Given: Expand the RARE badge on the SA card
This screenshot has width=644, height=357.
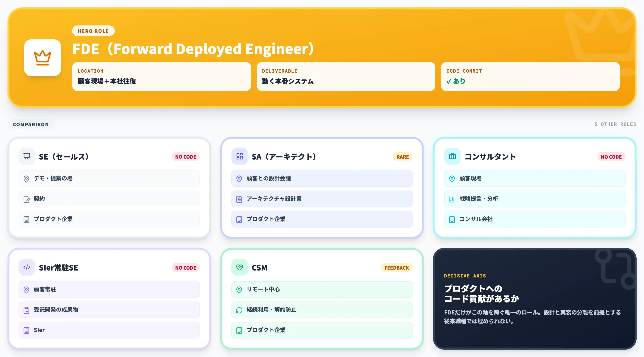Looking at the screenshot, I should click(402, 157).
